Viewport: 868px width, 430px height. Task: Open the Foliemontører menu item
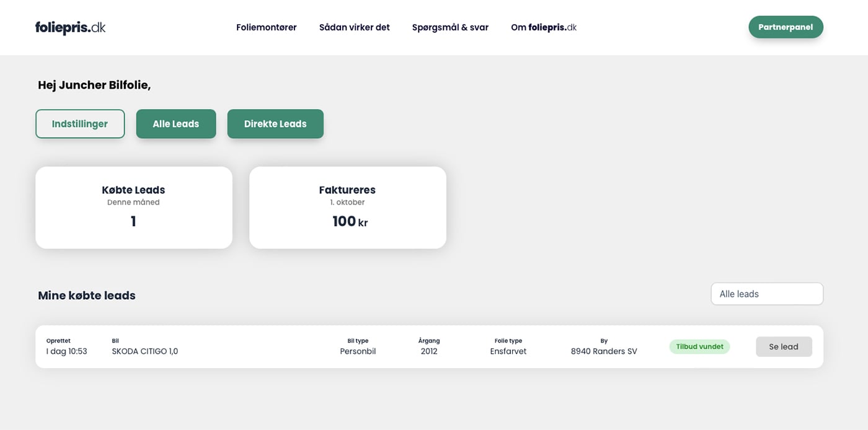[x=266, y=27]
